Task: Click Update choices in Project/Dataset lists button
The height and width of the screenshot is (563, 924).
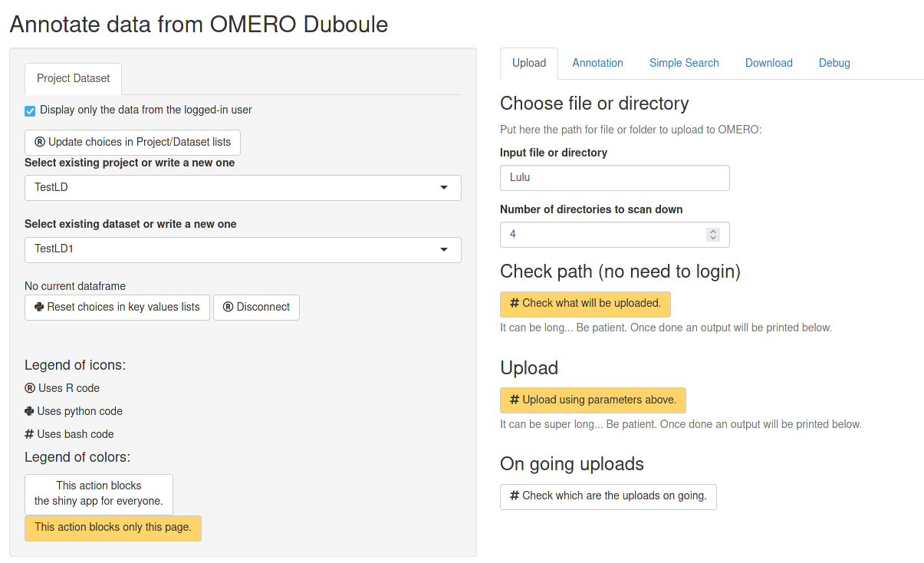Action: click(x=133, y=143)
